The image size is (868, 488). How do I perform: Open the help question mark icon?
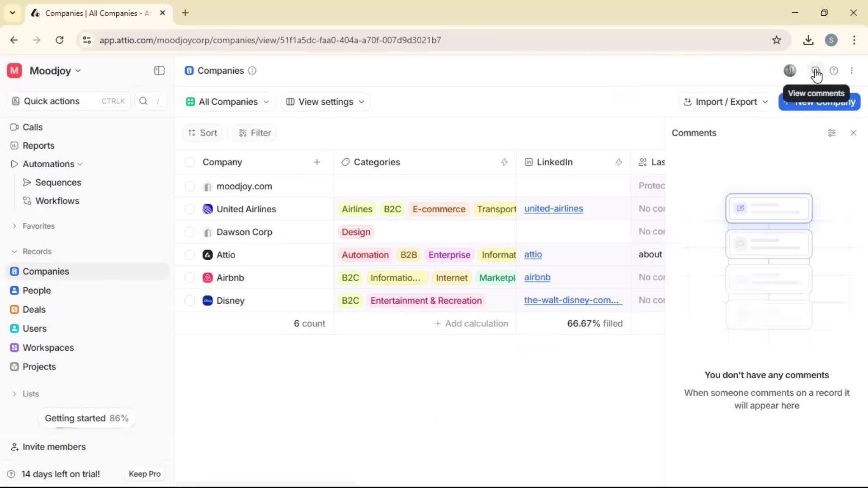(x=834, y=70)
